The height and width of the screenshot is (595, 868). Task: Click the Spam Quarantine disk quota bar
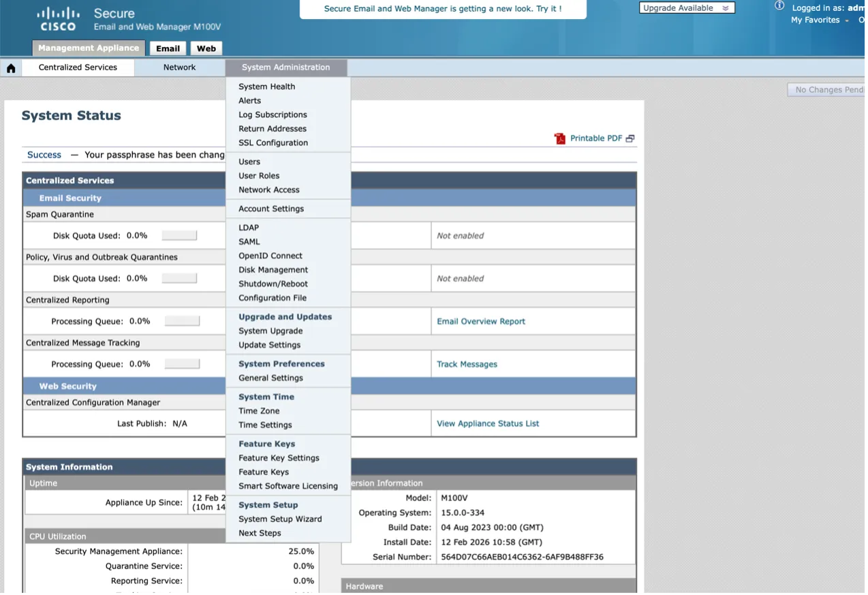point(179,236)
